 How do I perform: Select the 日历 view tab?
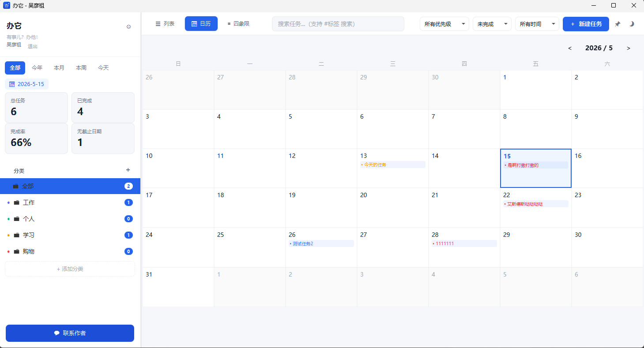click(201, 24)
